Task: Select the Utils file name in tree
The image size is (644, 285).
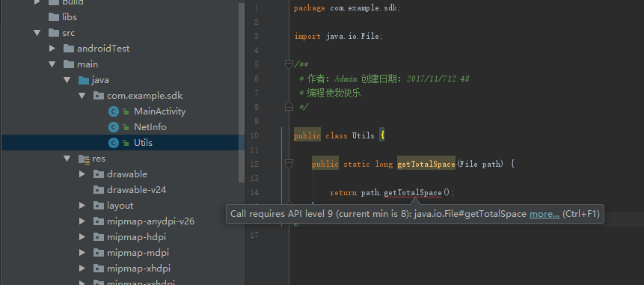Action: [x=143, y=143]
